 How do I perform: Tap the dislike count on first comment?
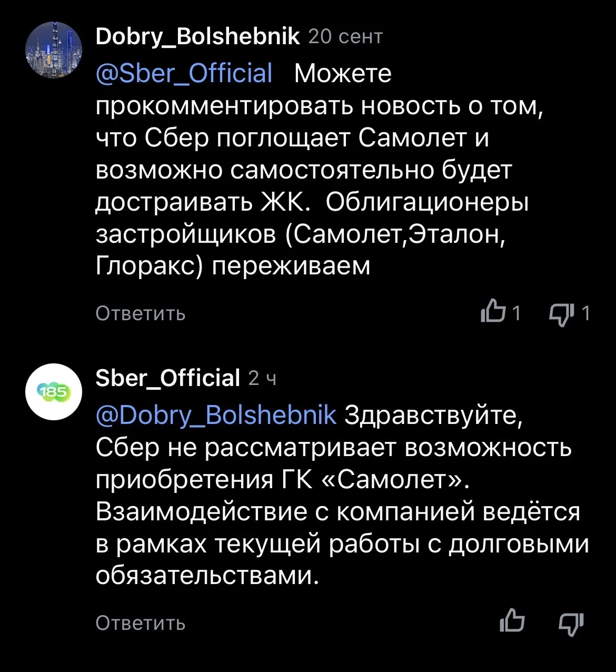point(585,314)
